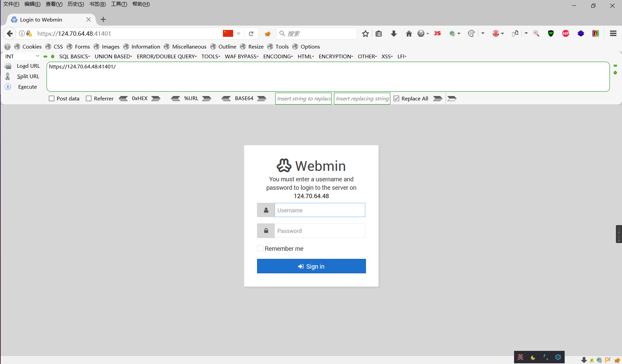This screenshot has width=622, height=364.
Task: Expand the SQL BASICS menu
Action: pos(75,56)
